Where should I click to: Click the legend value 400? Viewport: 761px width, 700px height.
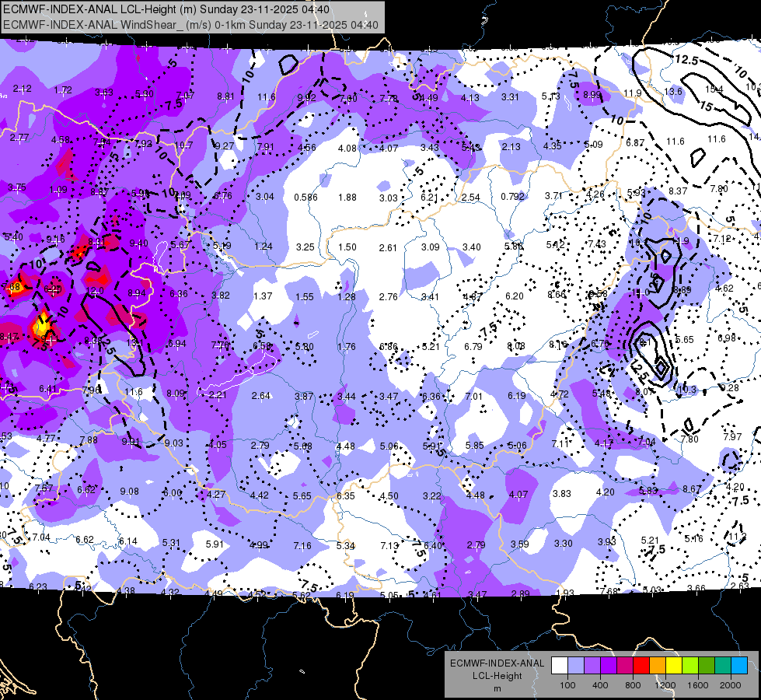pyautogui.click(x=600, y=685)
